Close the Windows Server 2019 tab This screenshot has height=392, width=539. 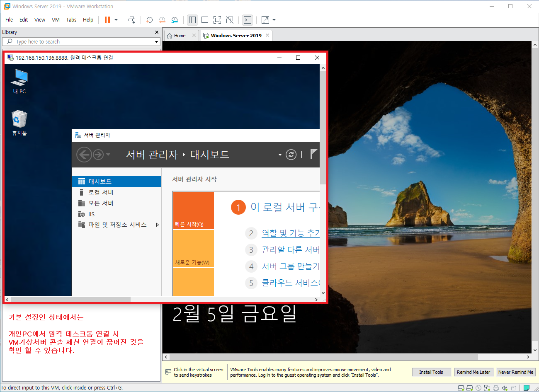pyautogui.click(x=267, y=36)
